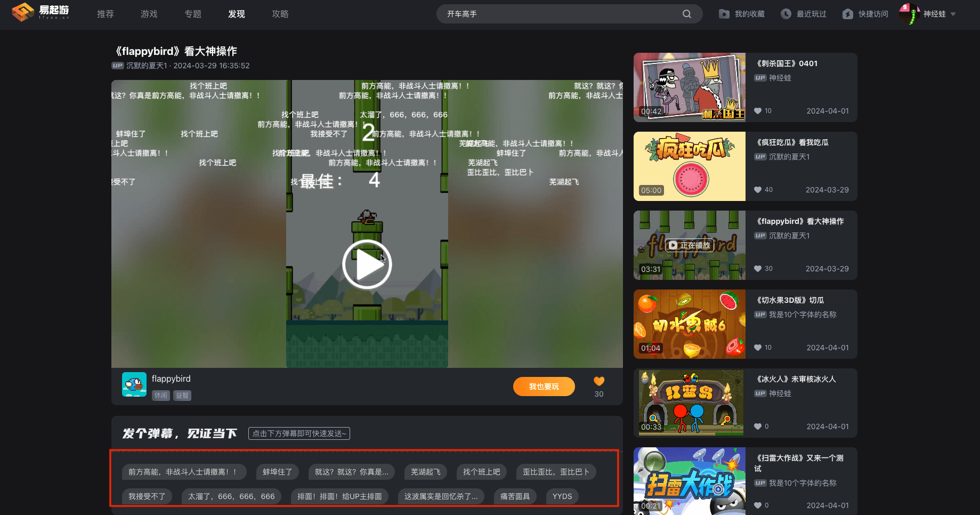This screenshot has width=980, height=515.
Task: Click the UP badge beside video uploader
Action: coord(118,66)
